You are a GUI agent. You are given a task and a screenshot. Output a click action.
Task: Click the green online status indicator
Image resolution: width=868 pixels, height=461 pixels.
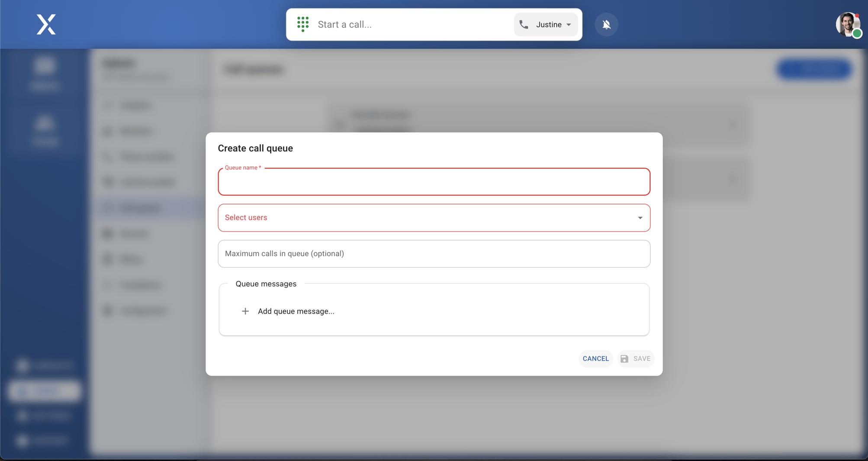857,33
